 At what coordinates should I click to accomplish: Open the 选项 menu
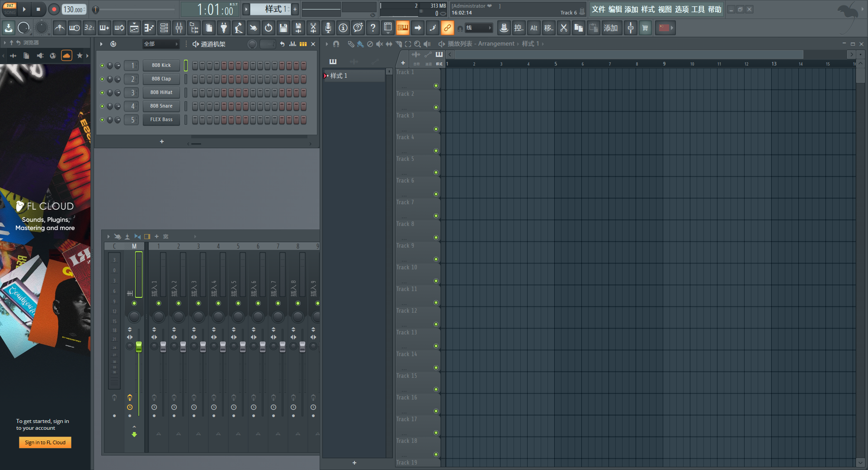click(x=681, y=9)
